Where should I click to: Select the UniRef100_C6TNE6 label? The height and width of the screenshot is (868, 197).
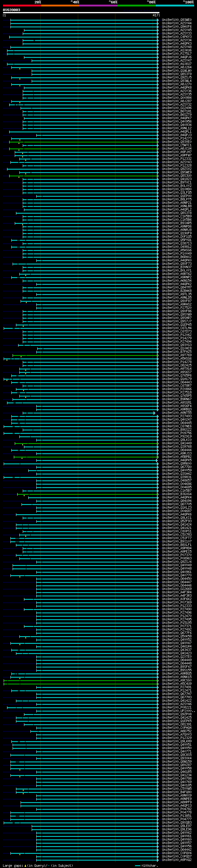point(176,426)
